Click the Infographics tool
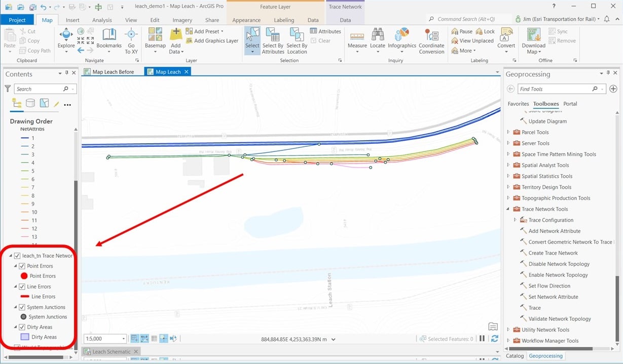This screenshot has height=364, width=623. pyautogui.click(x=402, y=39)
